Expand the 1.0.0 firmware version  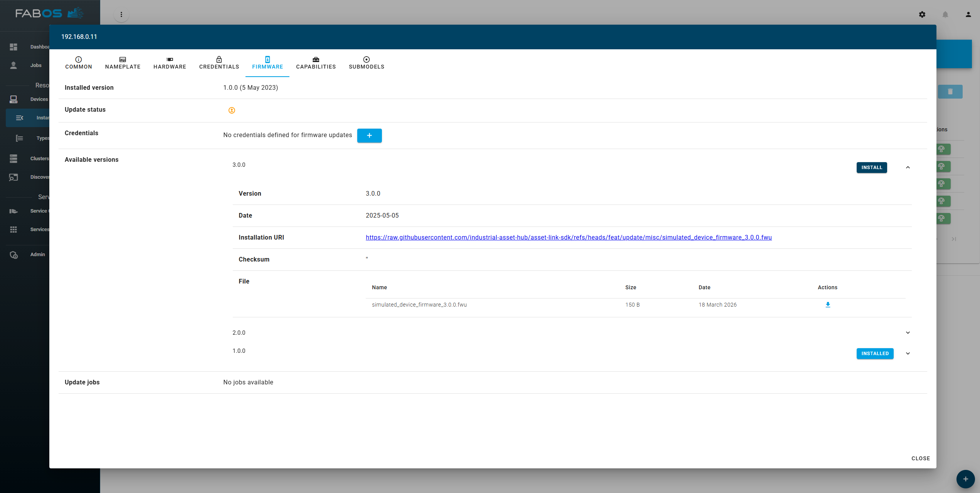[908, 353]
